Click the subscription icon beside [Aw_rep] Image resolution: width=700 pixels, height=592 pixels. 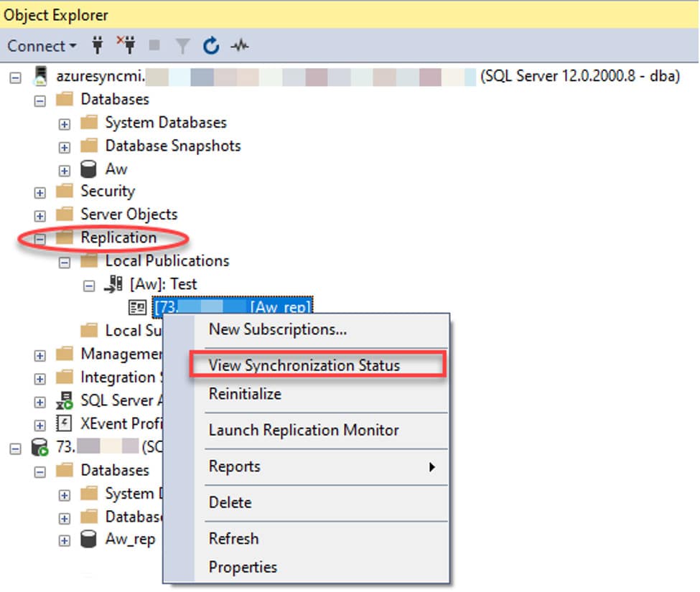138,307
